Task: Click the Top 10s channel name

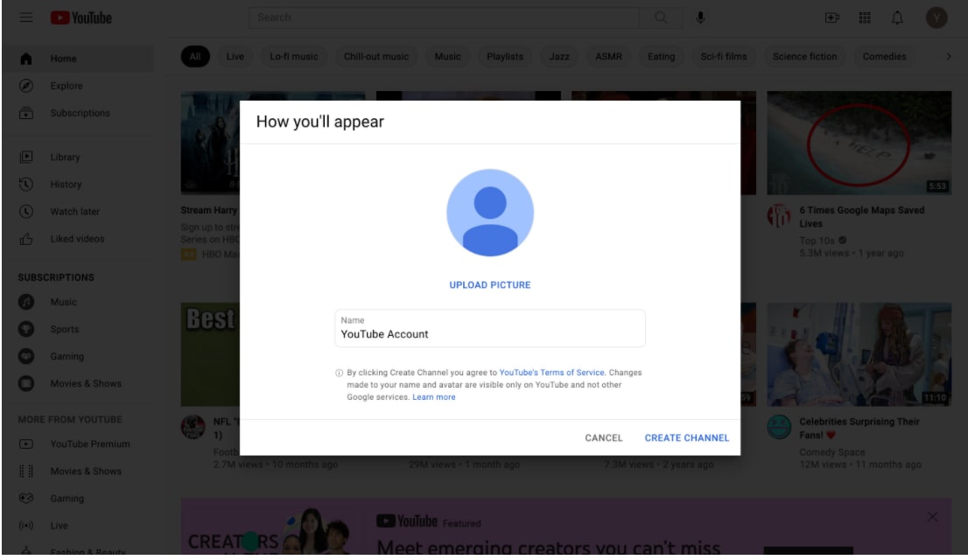Action: tap(817, 241)
